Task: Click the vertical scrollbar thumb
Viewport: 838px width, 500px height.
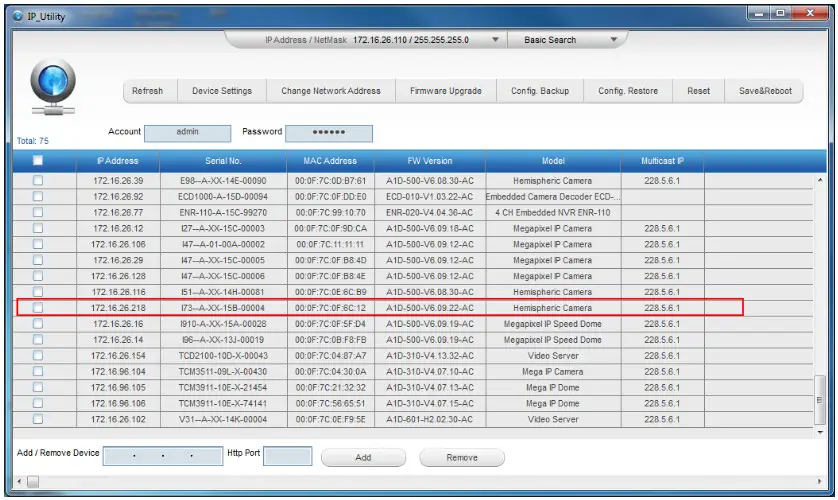Action: pos(820,400)
